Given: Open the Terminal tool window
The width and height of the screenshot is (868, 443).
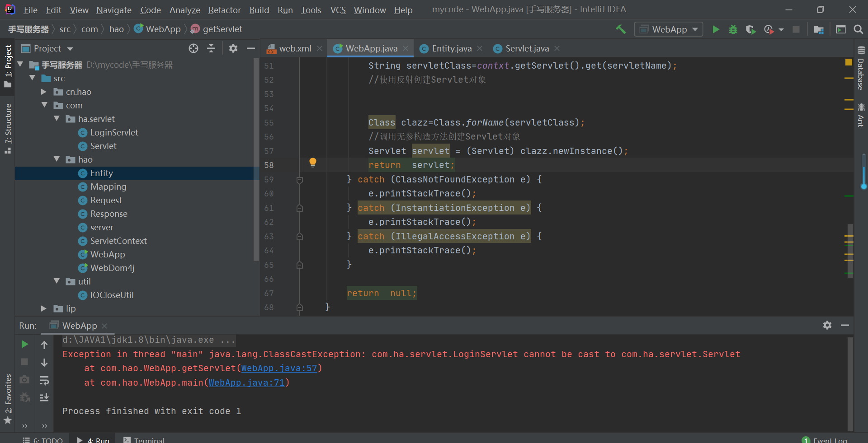Looking at the screenshot, I should point(144,440).
